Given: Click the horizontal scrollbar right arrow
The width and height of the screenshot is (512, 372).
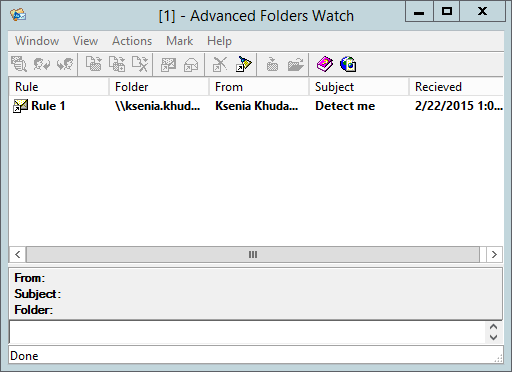Looking at the screenshot, I should pyautogui.click(x=494, y=255).
